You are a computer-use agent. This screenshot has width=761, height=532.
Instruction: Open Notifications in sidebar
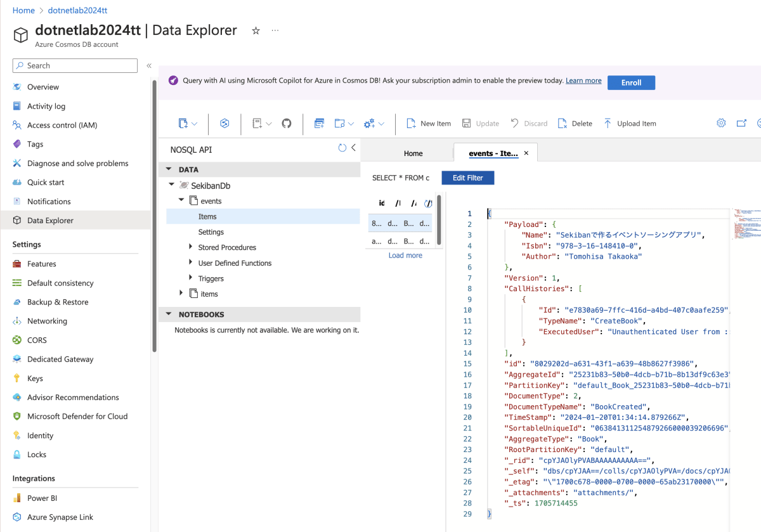[49, 201]
